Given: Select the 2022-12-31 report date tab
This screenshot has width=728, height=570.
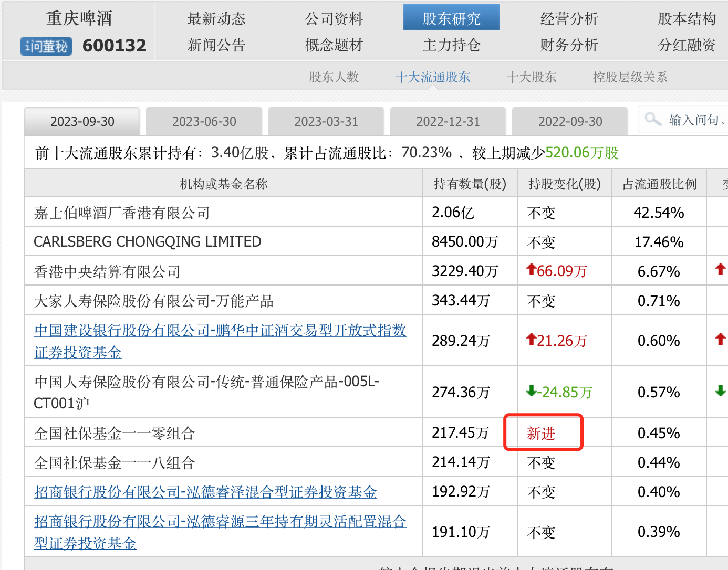Looking at the screenshot, I should [448, 122].
